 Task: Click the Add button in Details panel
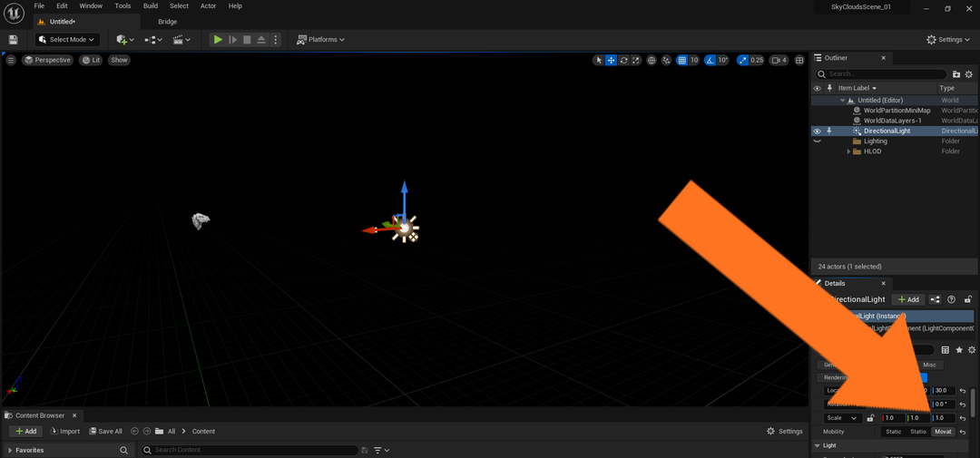coord(907,299)
